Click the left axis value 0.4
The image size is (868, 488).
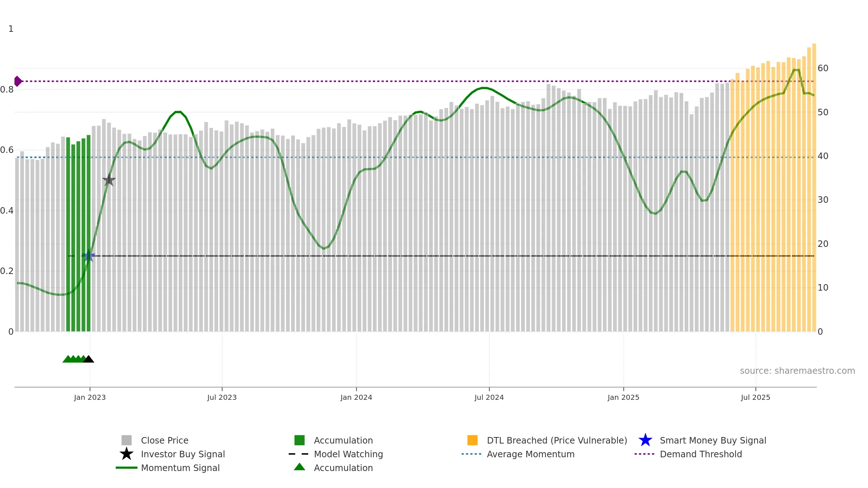click(x=7, y=211)
